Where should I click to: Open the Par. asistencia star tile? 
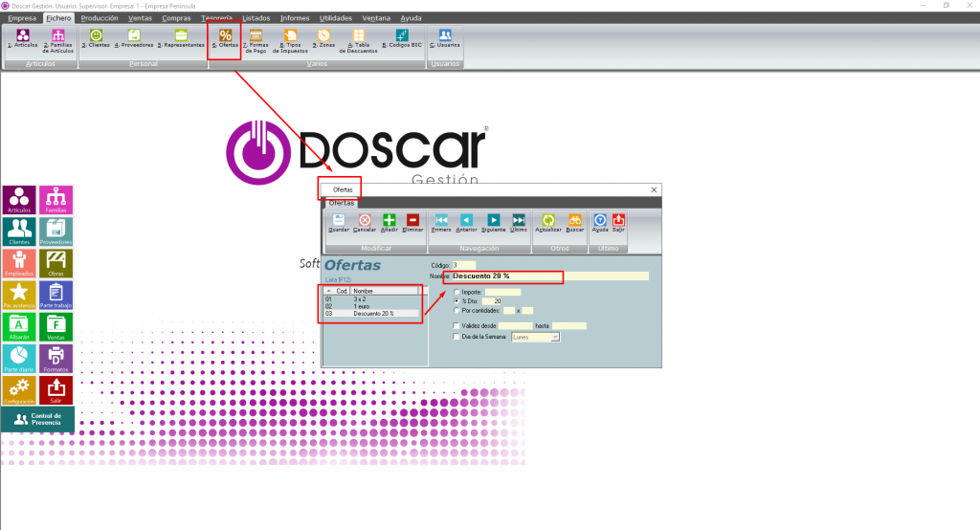pos(19,296)
